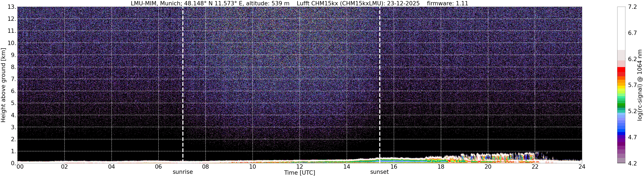The height and width of the screenshot is (177, 644).
Task: Click the 'sunrise' label below the axis
Action: [183, 172]
